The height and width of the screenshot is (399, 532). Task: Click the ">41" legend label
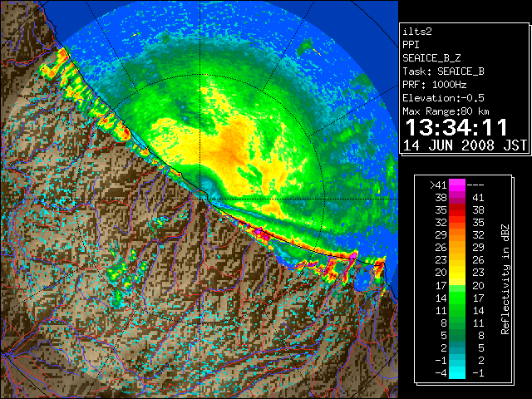[438, 185]
